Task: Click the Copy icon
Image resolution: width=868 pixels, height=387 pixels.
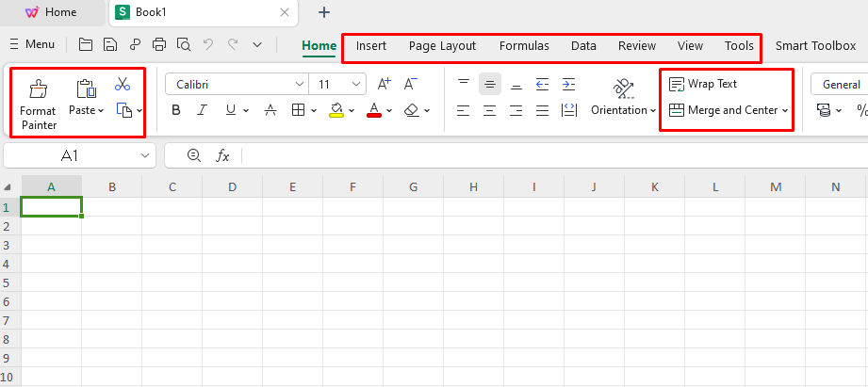Action: click(124, 110)
